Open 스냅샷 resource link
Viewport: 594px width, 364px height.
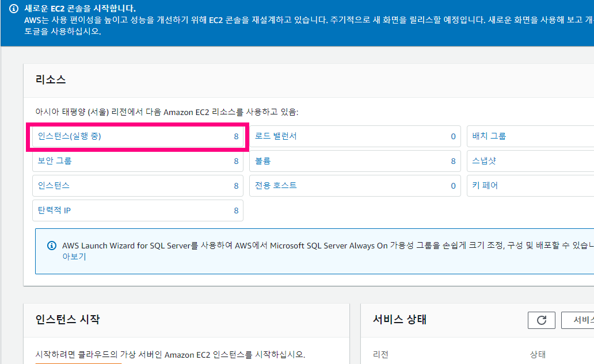coord(483,161)
